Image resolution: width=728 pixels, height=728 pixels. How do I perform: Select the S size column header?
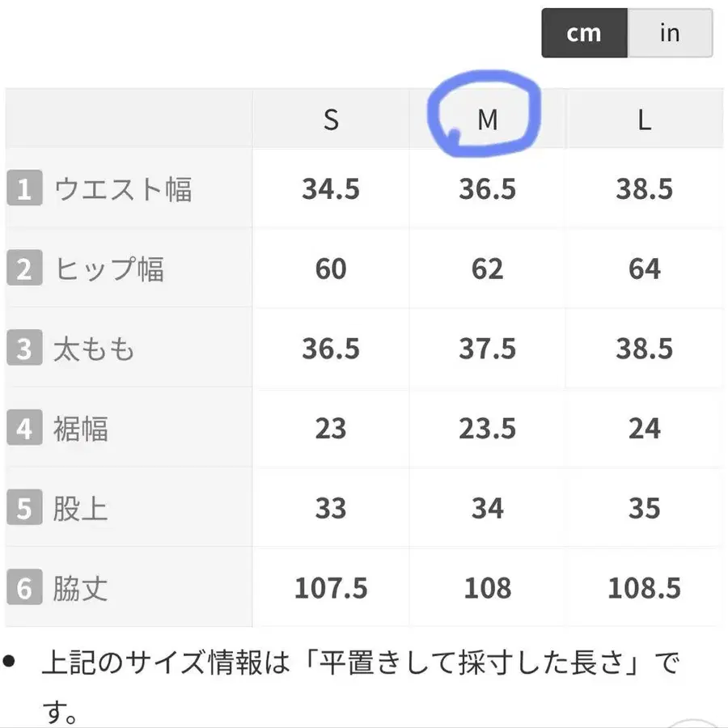click(331, 120)
